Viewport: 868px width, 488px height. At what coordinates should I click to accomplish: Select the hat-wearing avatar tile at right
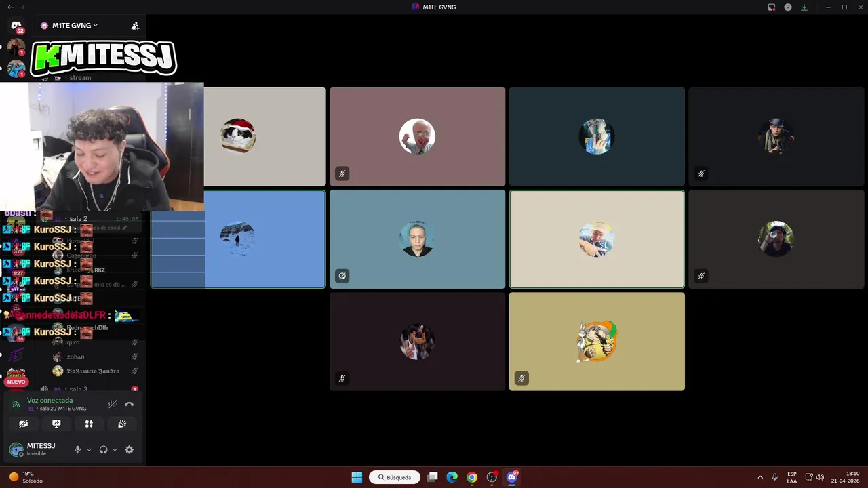point(776,136)
